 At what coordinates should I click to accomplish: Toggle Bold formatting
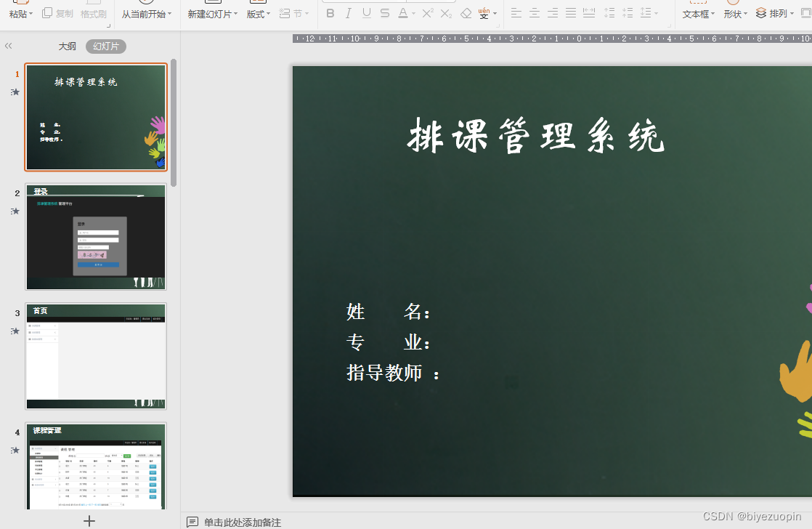pos(330,14)
